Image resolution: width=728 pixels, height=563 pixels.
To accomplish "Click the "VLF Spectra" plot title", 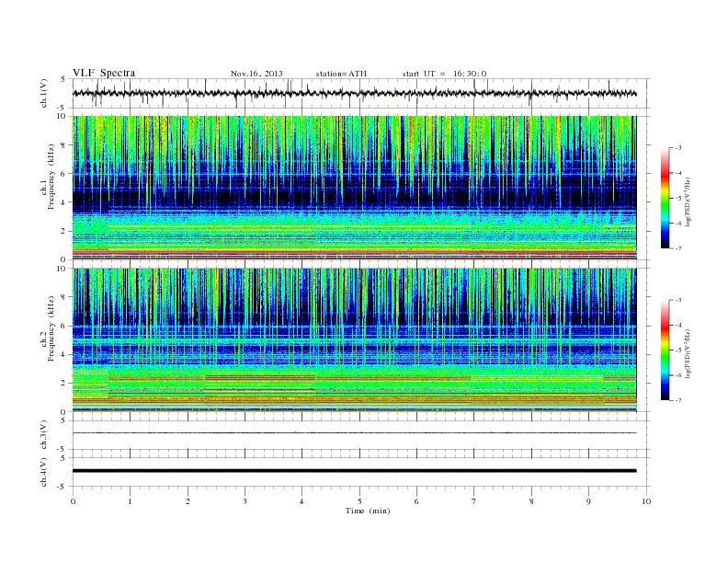I will pos(104,73).
